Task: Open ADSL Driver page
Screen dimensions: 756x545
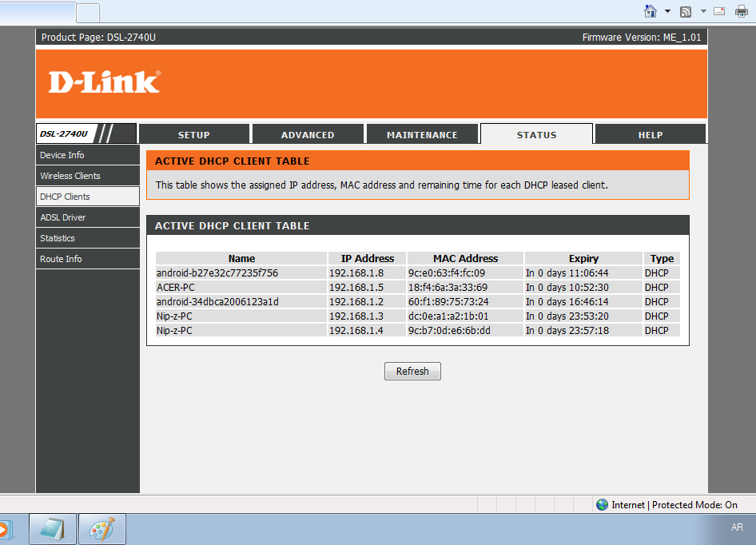Action: [88, 217]
